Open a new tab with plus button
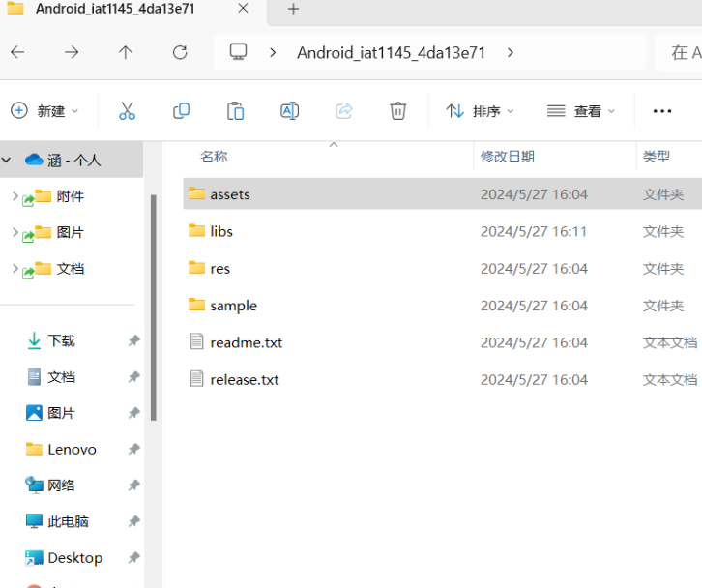Image resolution: width=702 pixels, height=588 pixels. pos(293,9)
